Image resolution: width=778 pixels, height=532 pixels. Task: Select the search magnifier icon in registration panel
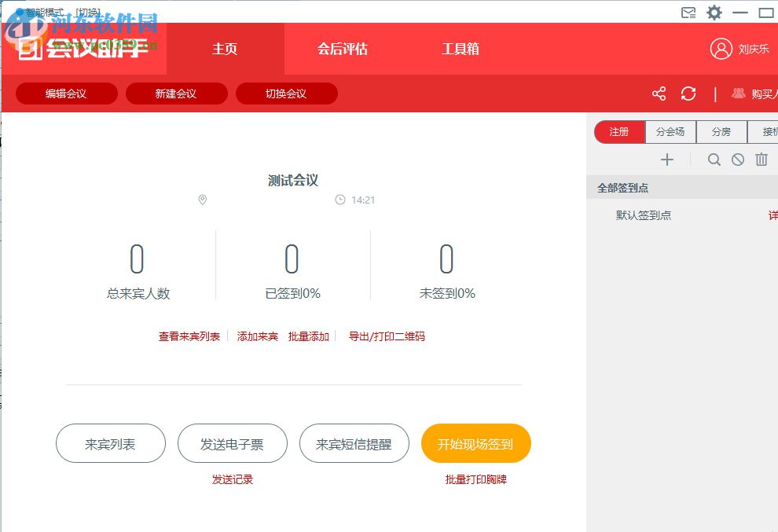coord(714,160)
